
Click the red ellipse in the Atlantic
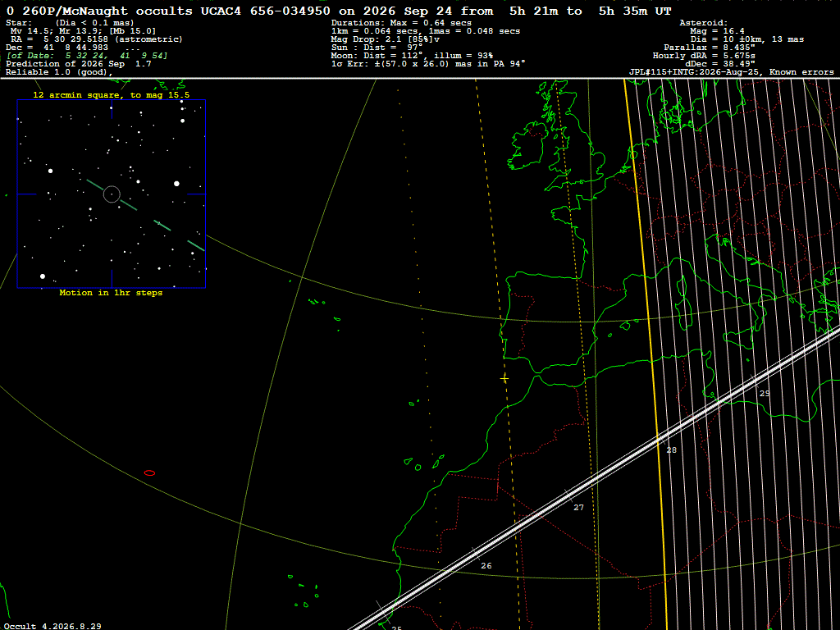point(150,473)
